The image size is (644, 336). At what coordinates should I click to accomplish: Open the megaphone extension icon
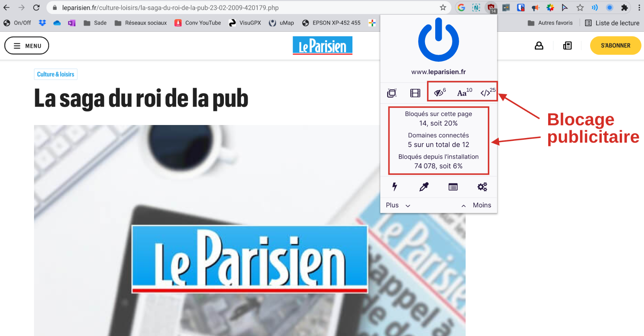click(535, 8)
